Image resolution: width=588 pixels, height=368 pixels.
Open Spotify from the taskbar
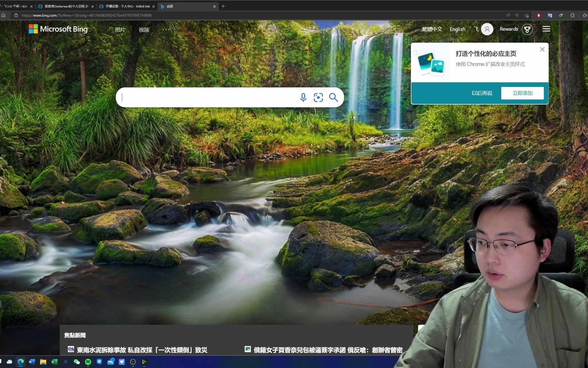(x=88, y=362)
